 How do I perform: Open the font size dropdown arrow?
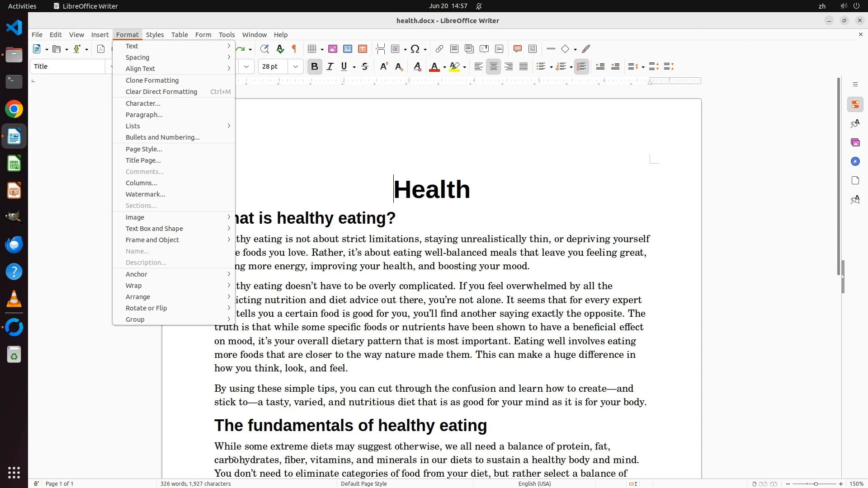coord(296,67)
